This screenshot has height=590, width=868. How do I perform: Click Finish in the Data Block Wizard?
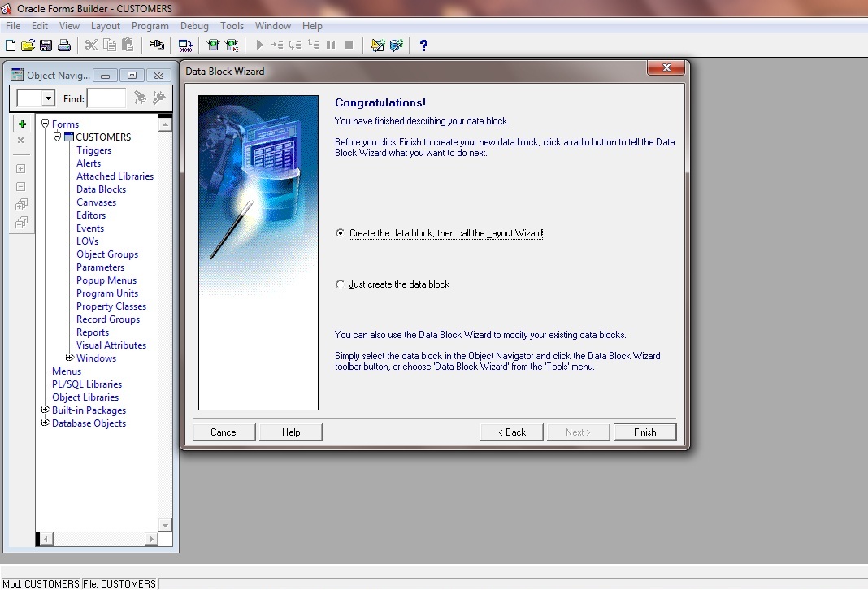click(644, 432)
